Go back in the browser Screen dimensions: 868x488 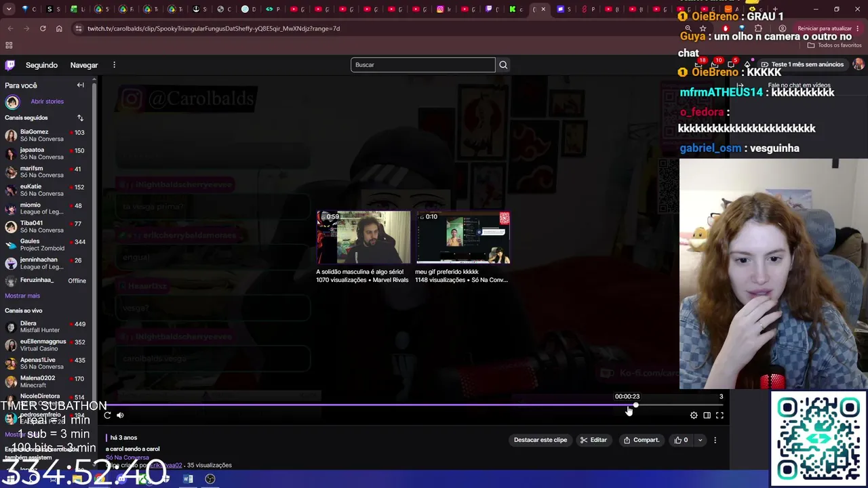[10, 28]
